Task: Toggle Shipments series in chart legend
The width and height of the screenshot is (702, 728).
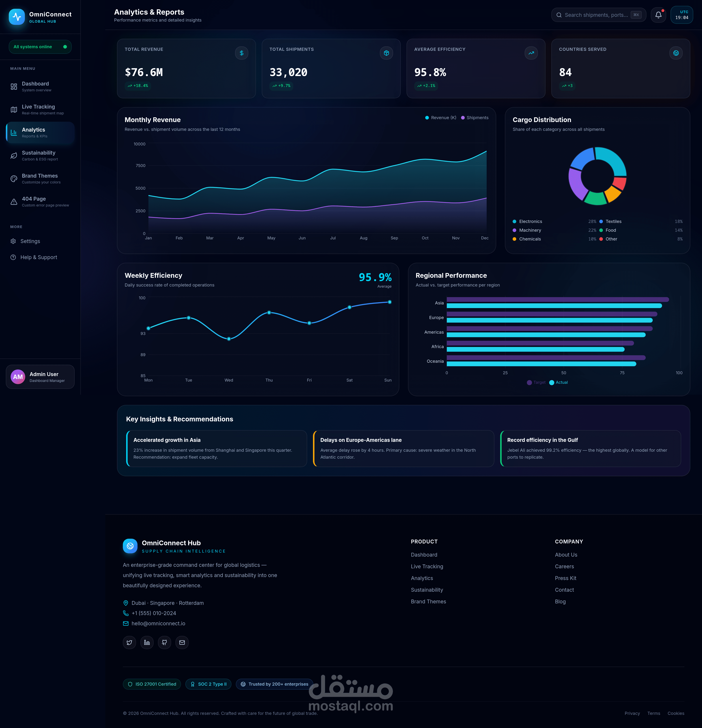Action: tap(475, 118)
